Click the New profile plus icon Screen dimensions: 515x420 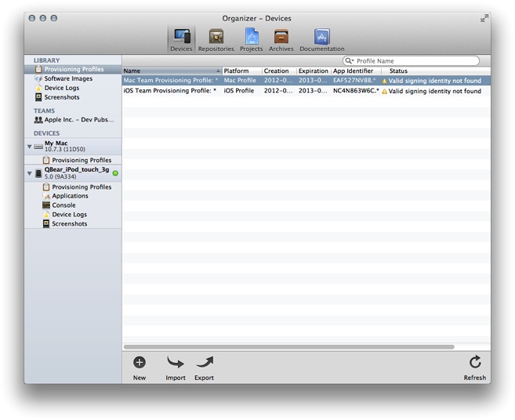140,363
